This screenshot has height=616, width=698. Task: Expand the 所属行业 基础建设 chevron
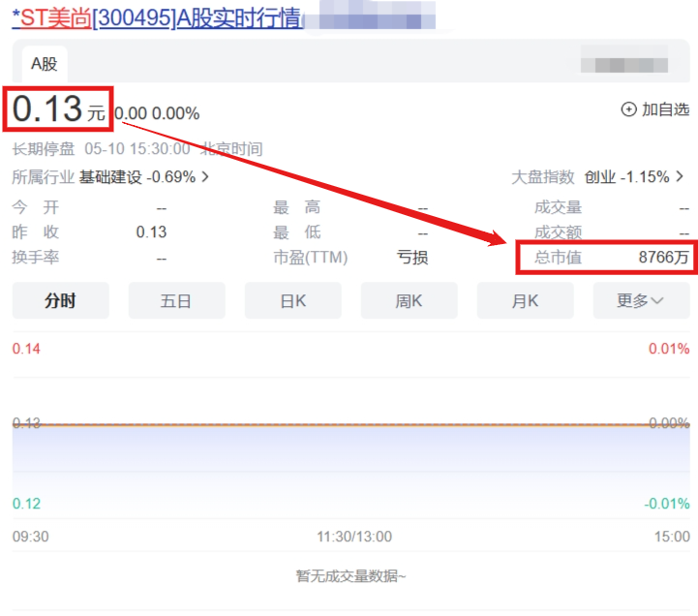point(205,177)
